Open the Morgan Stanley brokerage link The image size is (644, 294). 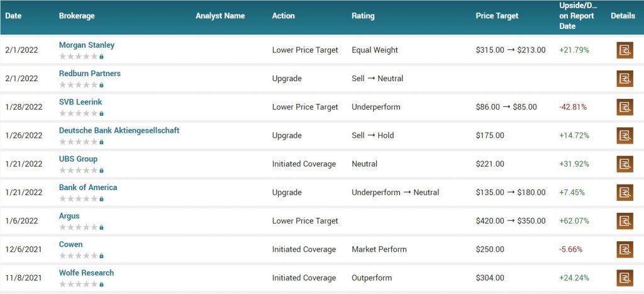[87, 45]
